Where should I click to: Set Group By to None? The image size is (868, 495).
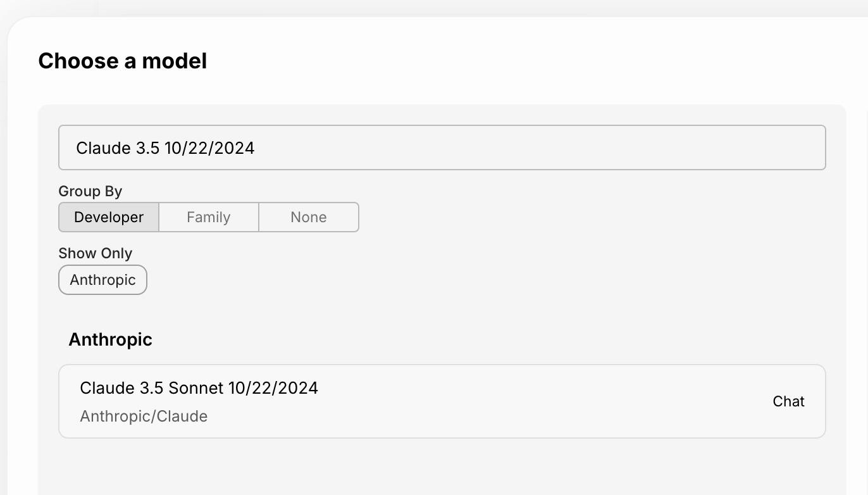click(309, 217)
